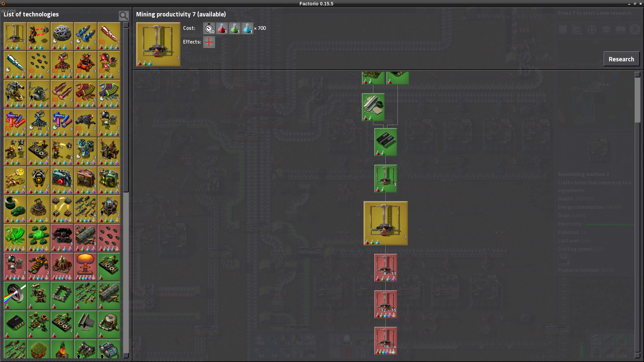Screen dimensions: 644x362
Task: Select Rocket shooting speed 1 technology
Action: (x=86, y=36)
